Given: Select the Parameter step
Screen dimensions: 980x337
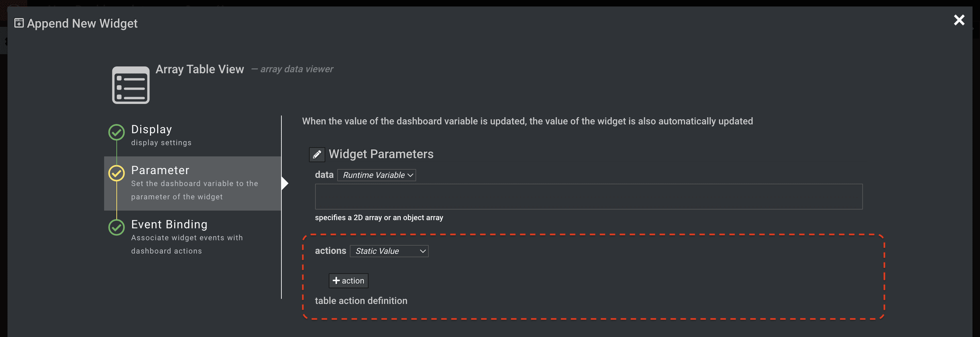Looking at the screenshot, I should (x=193, y=183).
